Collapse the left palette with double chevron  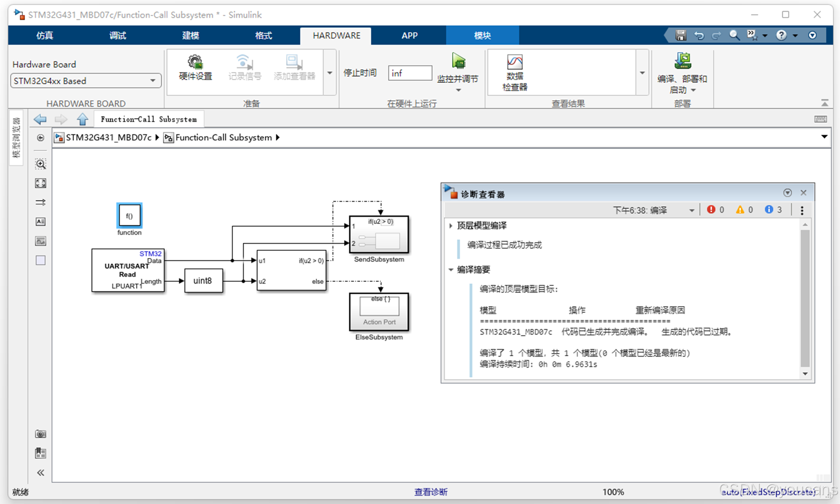[x=40, y=473]
